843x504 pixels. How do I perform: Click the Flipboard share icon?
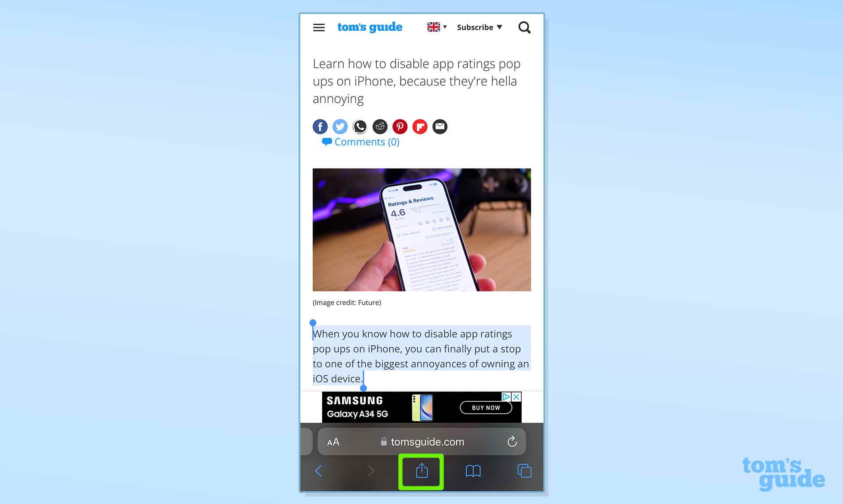(x=420, y=126)
